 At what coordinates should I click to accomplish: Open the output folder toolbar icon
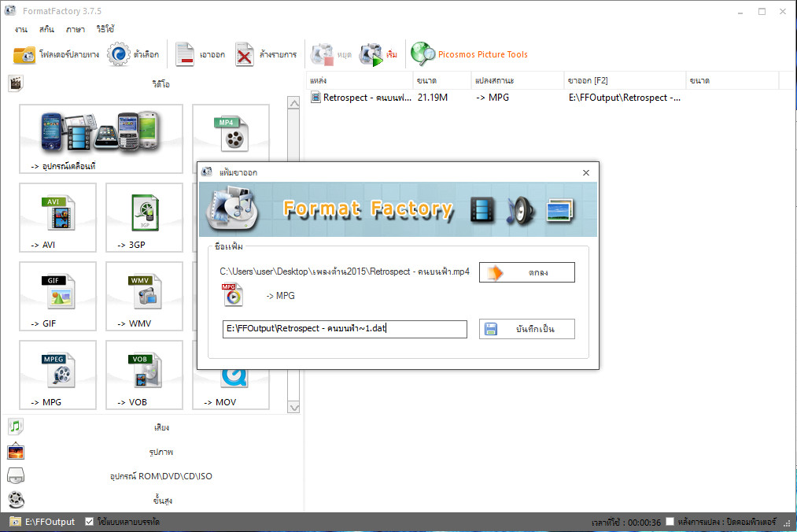(x=24, y=55)
